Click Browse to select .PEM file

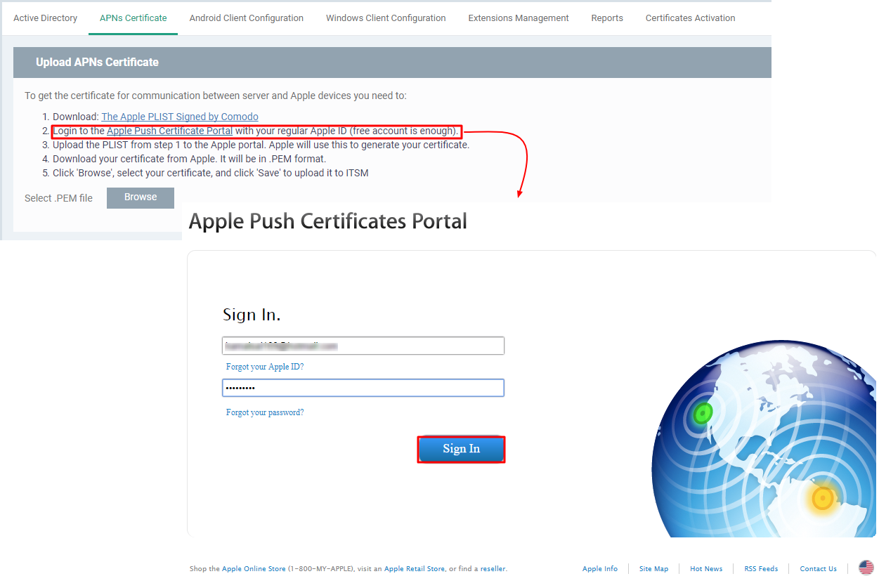141,197
